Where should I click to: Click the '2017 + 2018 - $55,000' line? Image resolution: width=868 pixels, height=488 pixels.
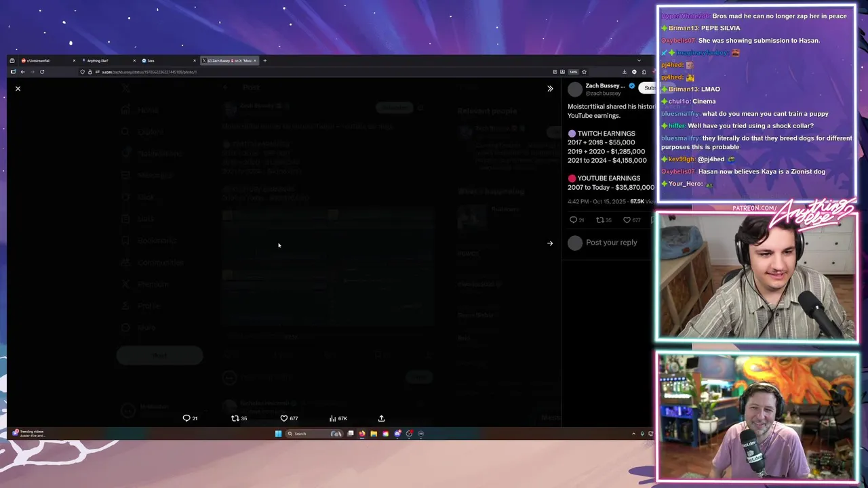click(x=601, y=143)
